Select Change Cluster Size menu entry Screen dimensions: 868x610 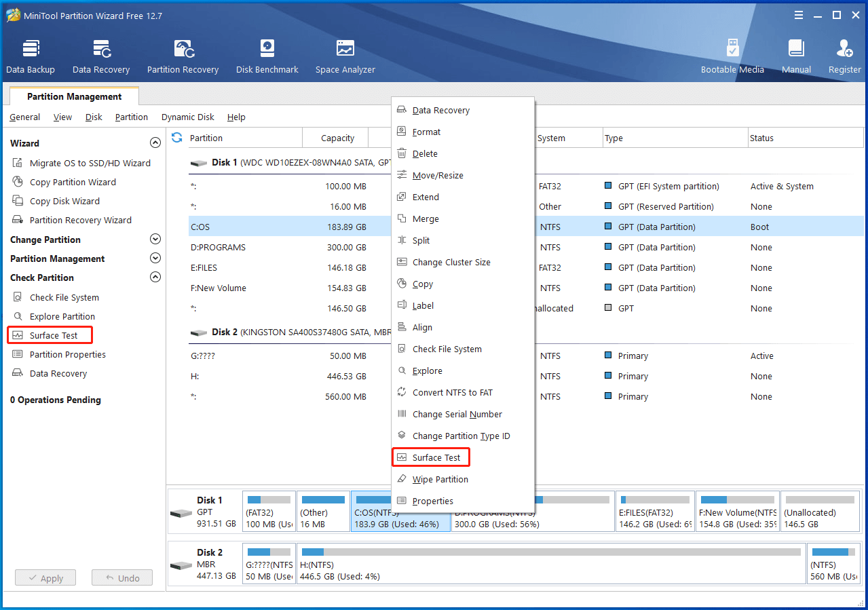coord(463,263)
